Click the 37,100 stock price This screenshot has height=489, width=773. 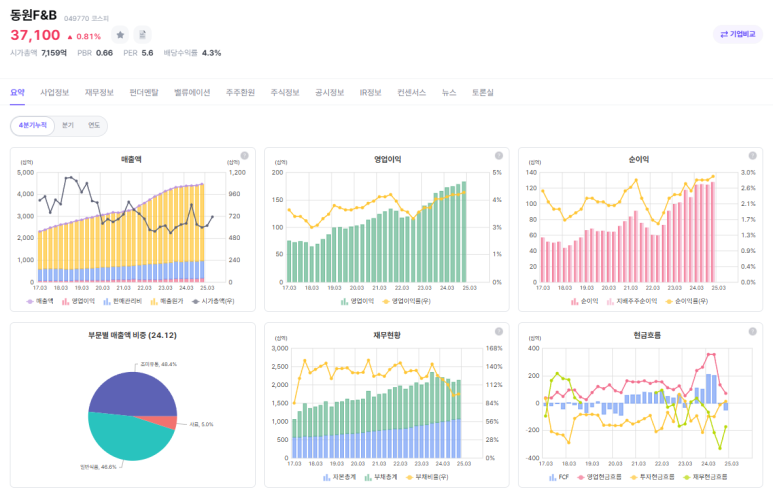[35, 35]
